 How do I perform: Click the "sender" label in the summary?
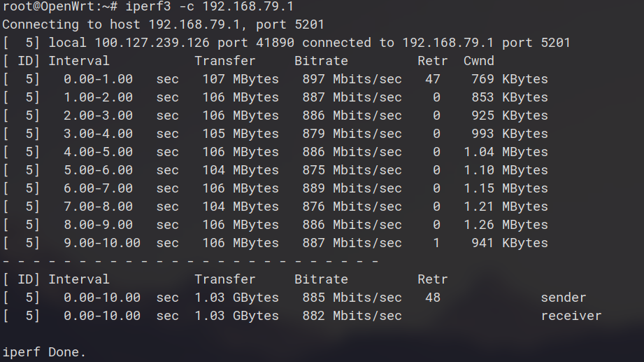point(563,298)
